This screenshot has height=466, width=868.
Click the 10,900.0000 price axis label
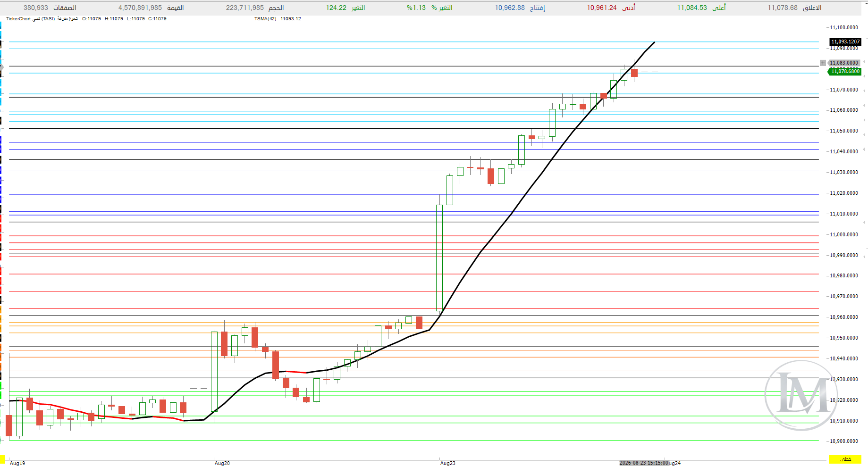coord(844,441)
